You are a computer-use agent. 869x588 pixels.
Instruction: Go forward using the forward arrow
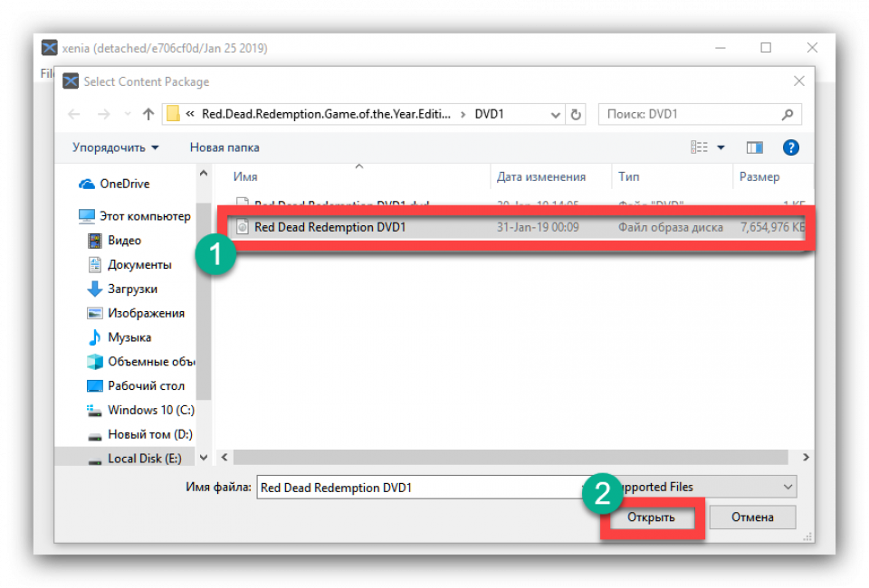point(103,114)
